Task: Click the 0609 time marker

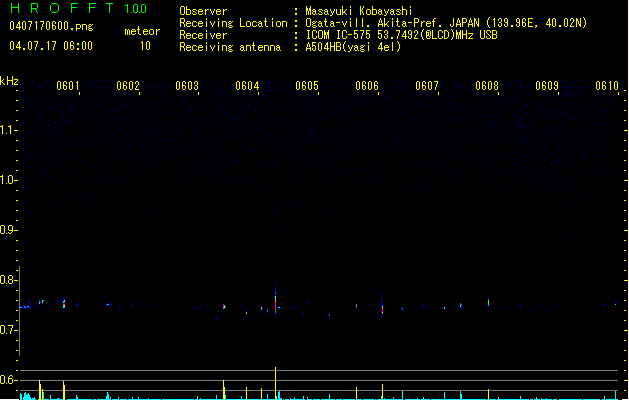Action: [547, 85]
